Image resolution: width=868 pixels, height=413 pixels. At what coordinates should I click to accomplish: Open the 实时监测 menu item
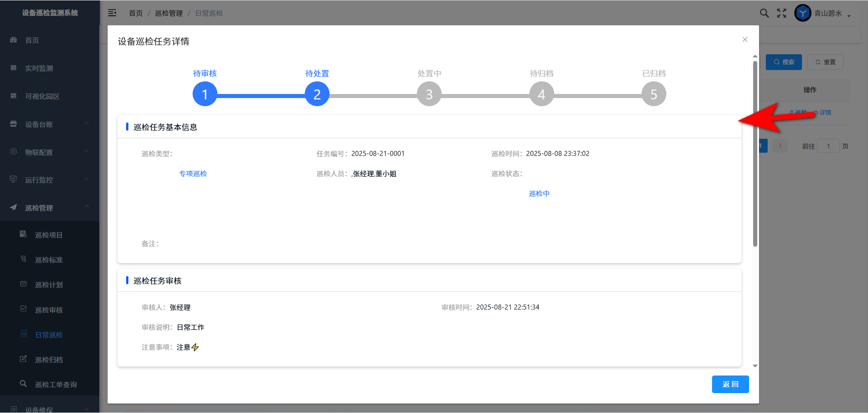tap(39, 68)
